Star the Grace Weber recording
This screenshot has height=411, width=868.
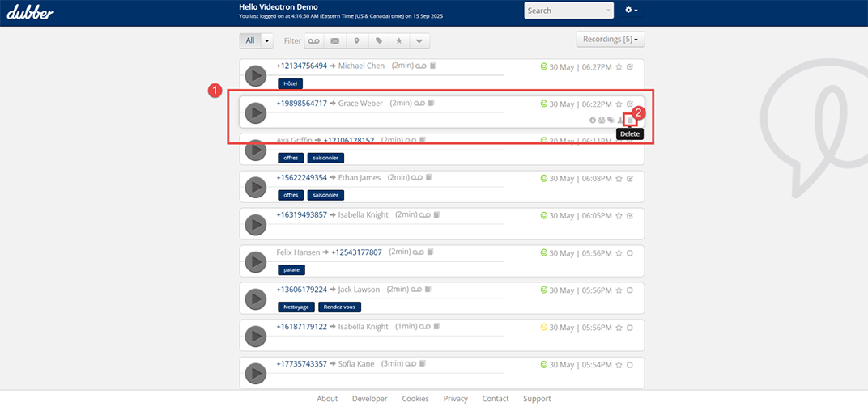619,104
